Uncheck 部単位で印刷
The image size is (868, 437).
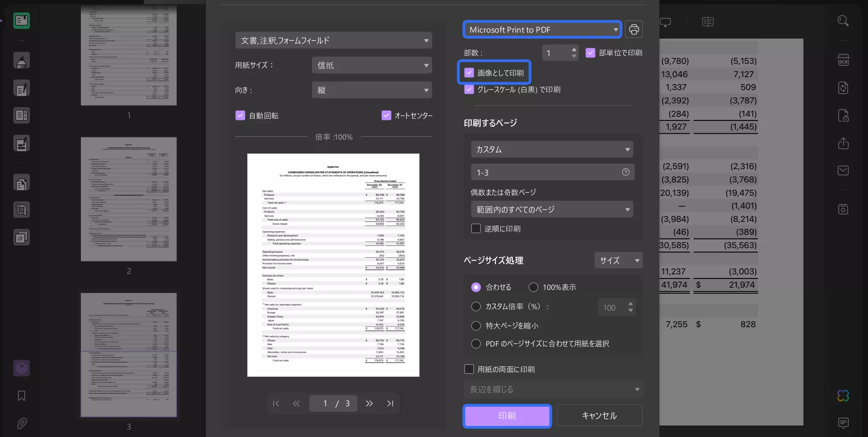tap(590, 52)
